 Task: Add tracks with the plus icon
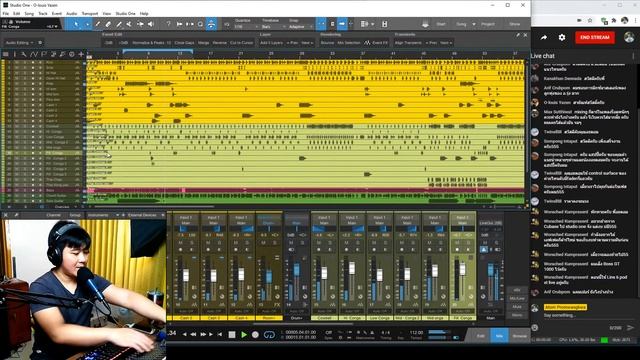pyautogui.click(x=81, y=54)
